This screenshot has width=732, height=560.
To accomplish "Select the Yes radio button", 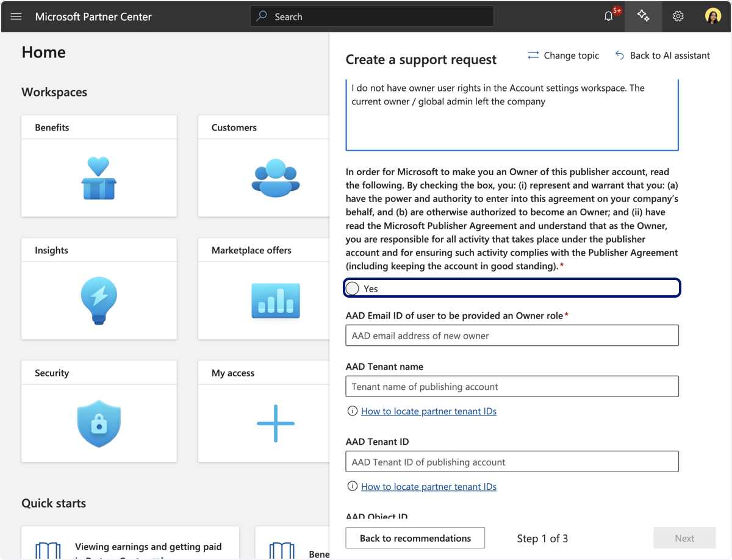I will [x=353, y=289].
